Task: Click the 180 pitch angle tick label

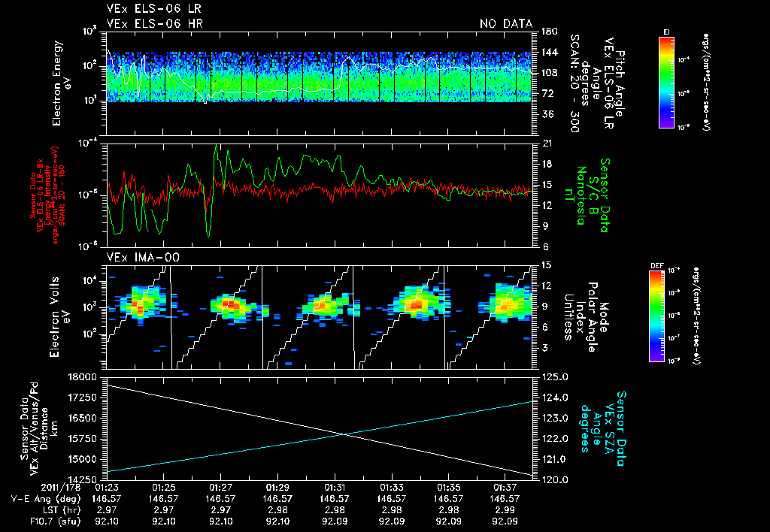Action: tap(550, 32)
